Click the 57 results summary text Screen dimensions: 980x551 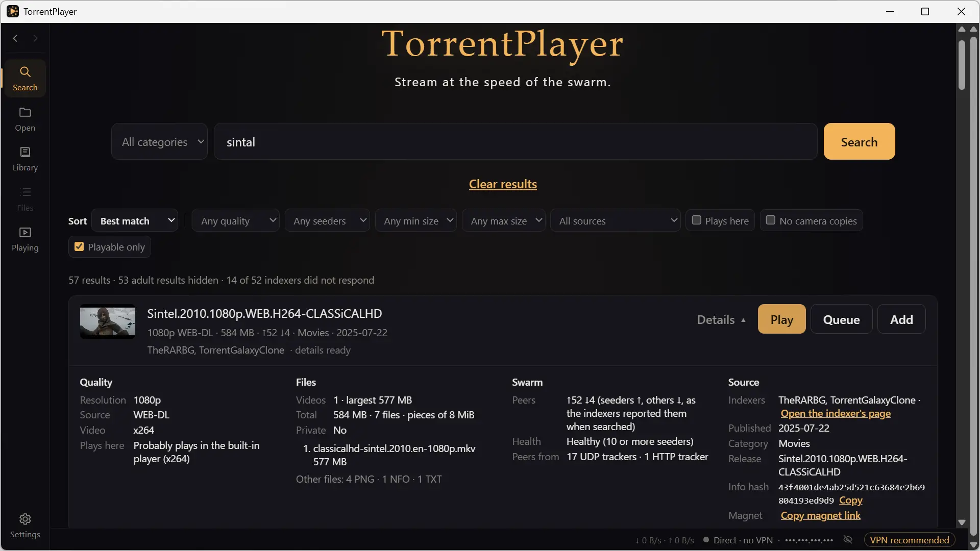221,280
